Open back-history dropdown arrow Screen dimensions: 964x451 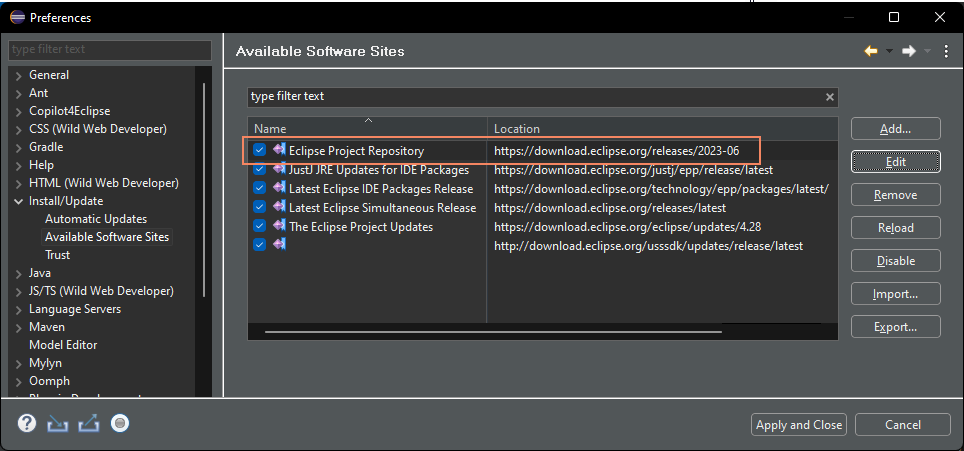pyautogui.click(x=889, y=52)
